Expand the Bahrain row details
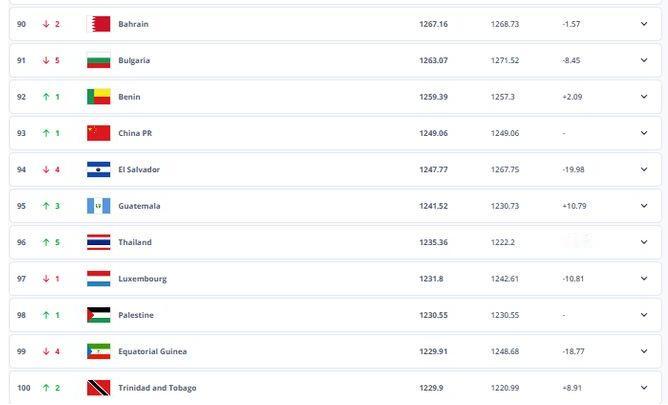 pyautogui.click(x=644, y=24)
